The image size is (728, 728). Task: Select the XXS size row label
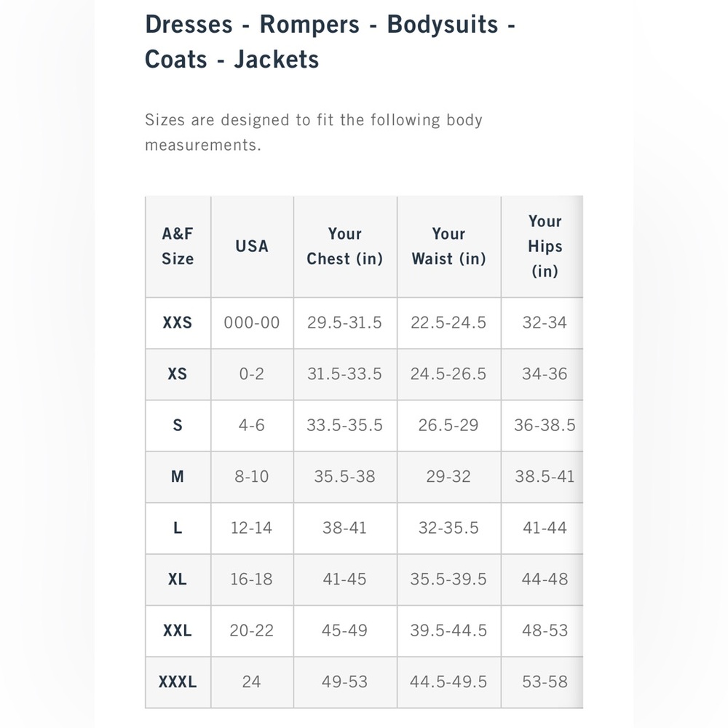178,323
